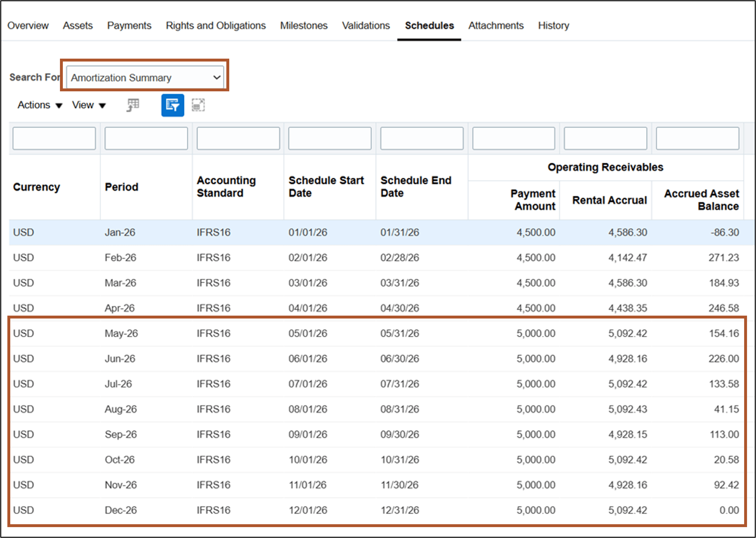Click the 05/01/26 schedule start date
The height and width of the screenshot is (538, 756).
(308, 333)
